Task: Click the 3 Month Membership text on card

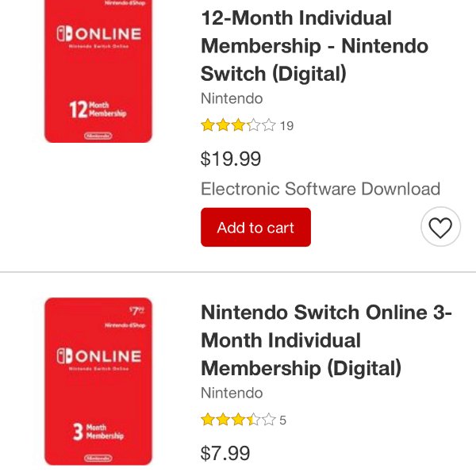Action: click(98, 432)
